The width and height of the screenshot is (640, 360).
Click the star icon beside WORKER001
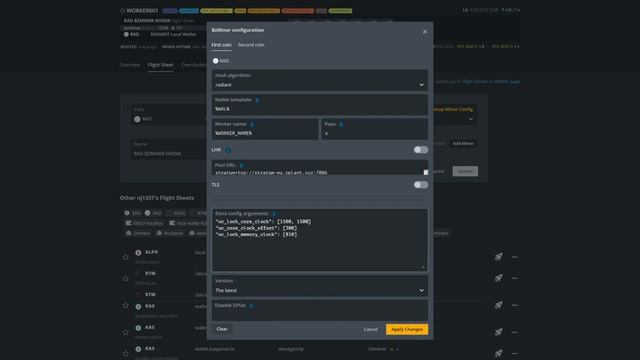[122, 10]
